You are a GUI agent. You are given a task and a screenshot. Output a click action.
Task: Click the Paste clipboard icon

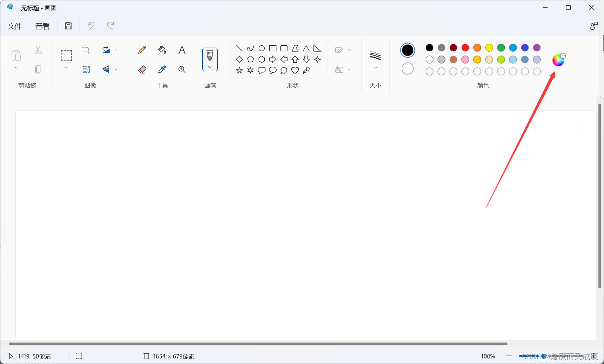tap(16, 55)
